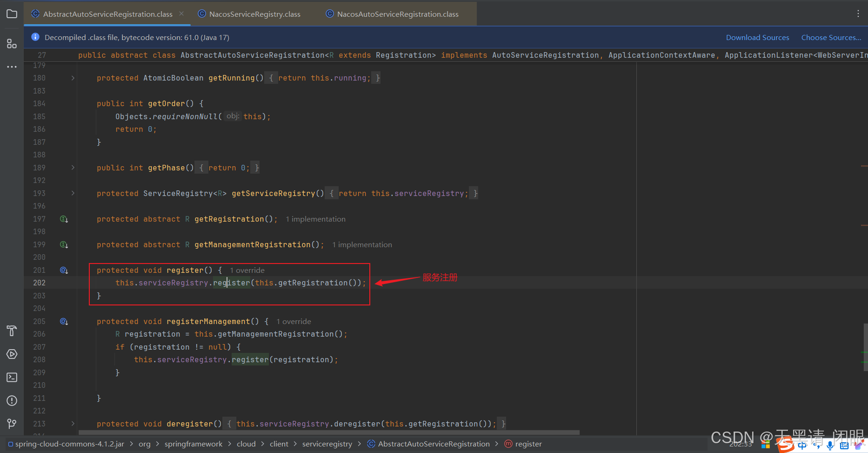Click the implemented-method gutter icon on line 197

tap(64, 219)
